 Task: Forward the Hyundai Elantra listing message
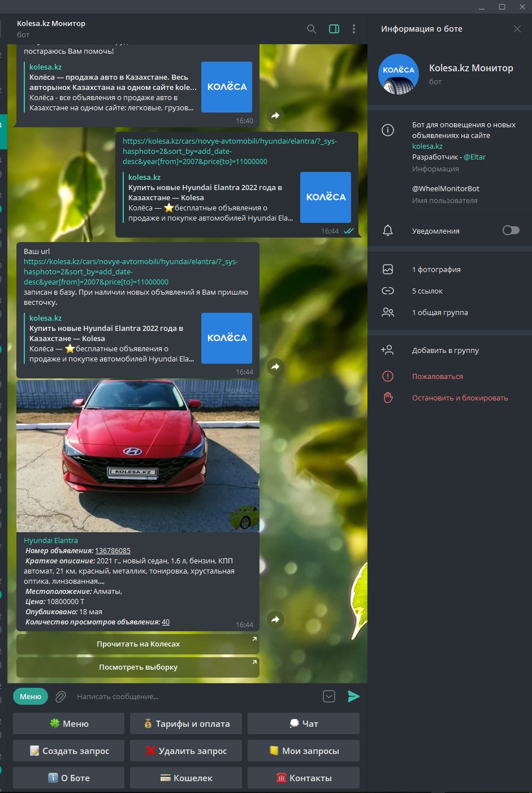click(x=275, y=619)
